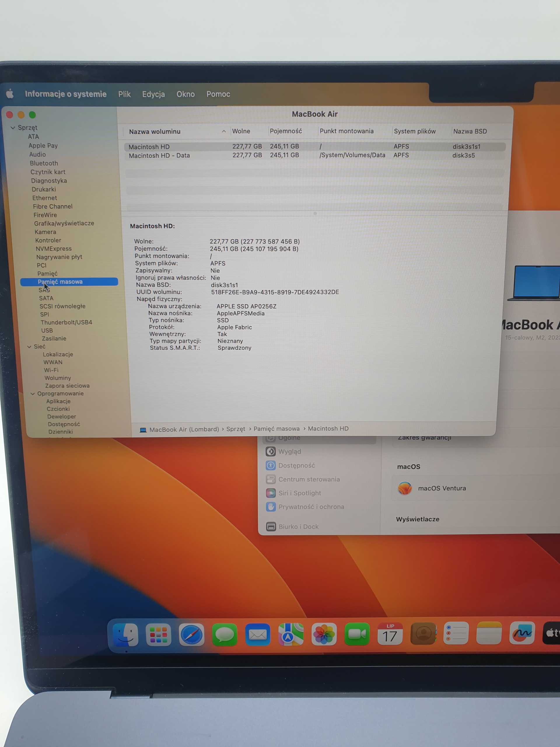Screen dimensions: 560x747
Task: Open Launchpad in the Dock
Action: tap(158, 635)
